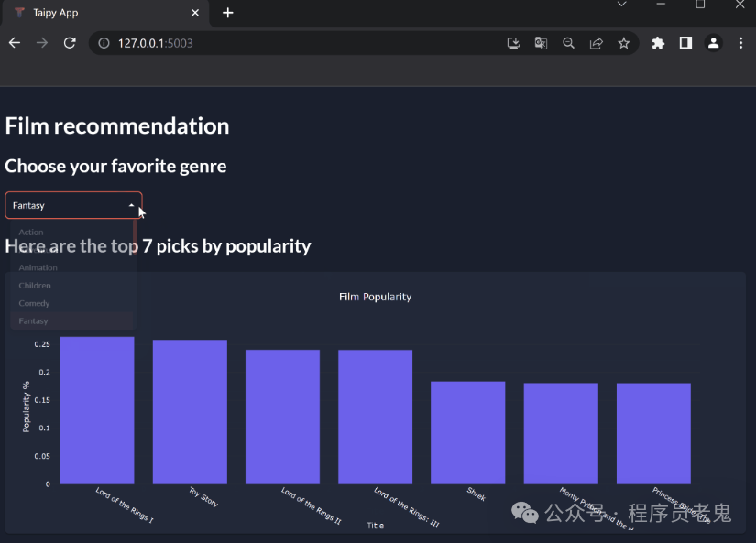Close the Taipy App tab
The width and height of the screenshot is (756, 543).
tap(195, 13)
